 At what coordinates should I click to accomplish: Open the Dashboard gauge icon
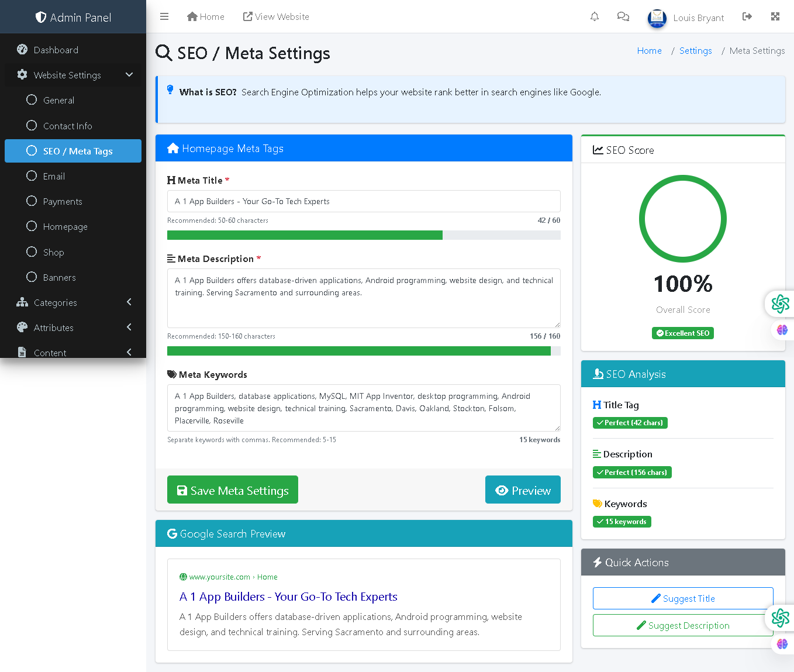[x=22, y=50]
